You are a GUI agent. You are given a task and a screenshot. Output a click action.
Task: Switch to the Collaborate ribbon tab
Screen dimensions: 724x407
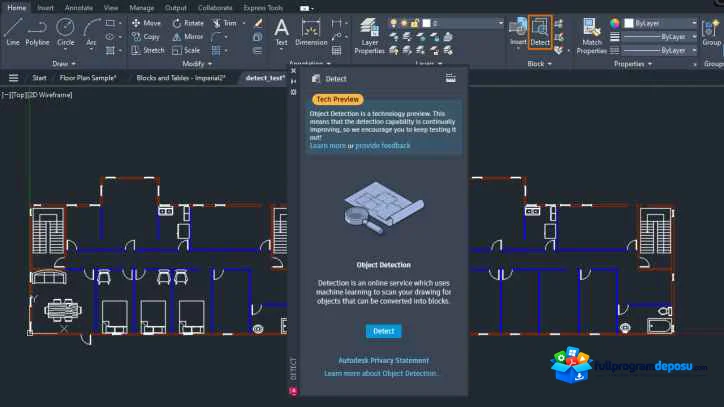pos(215,8)
